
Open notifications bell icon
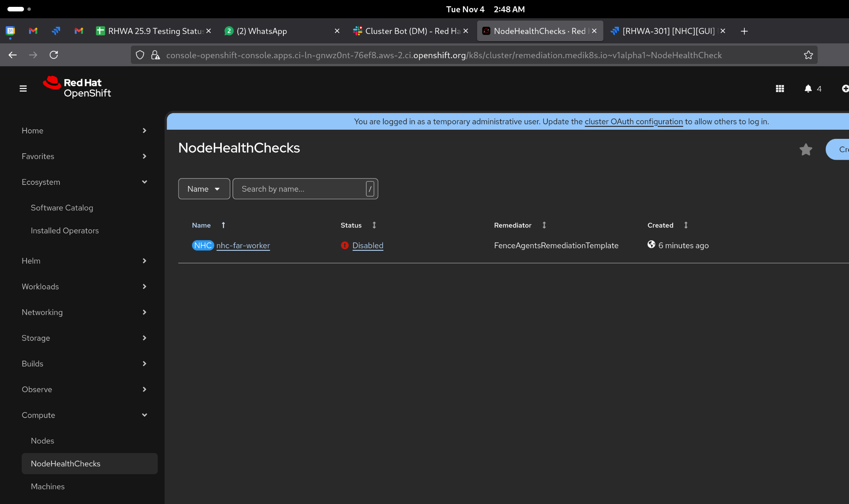point(808,89)
